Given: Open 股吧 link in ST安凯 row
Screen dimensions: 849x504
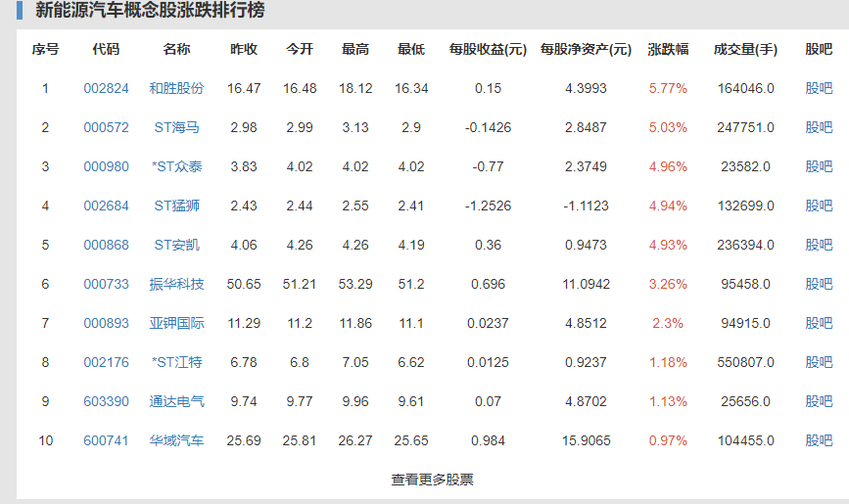Looking at the screenshot, I should pyautogui.click(x=819, y=246).
